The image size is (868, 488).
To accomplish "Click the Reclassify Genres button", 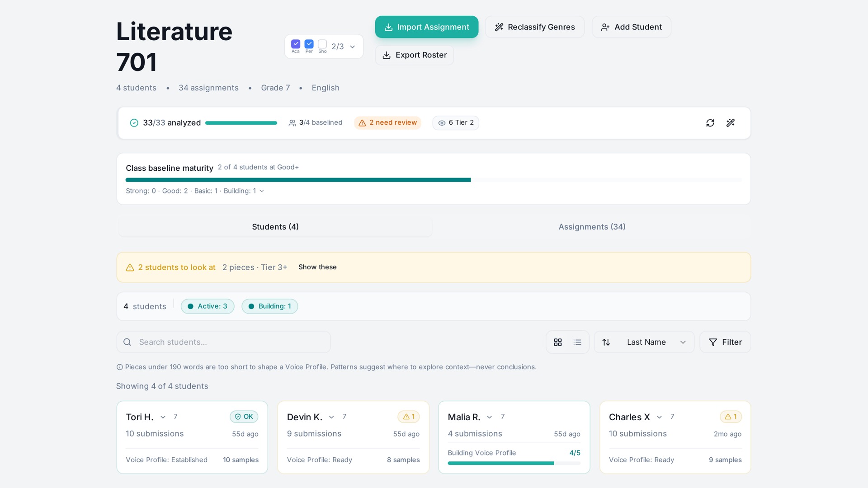I will [535, 27].
